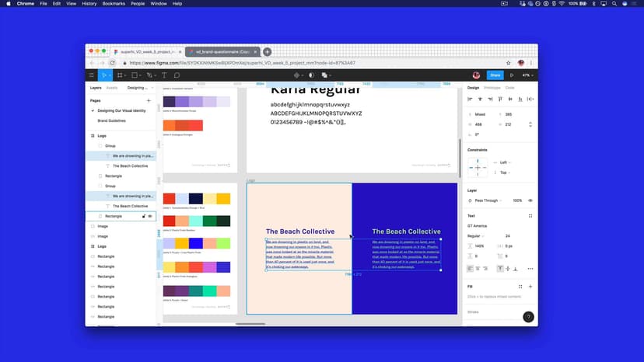Open the Bookmarks menu in menu bar

click(x=114, y=4)
